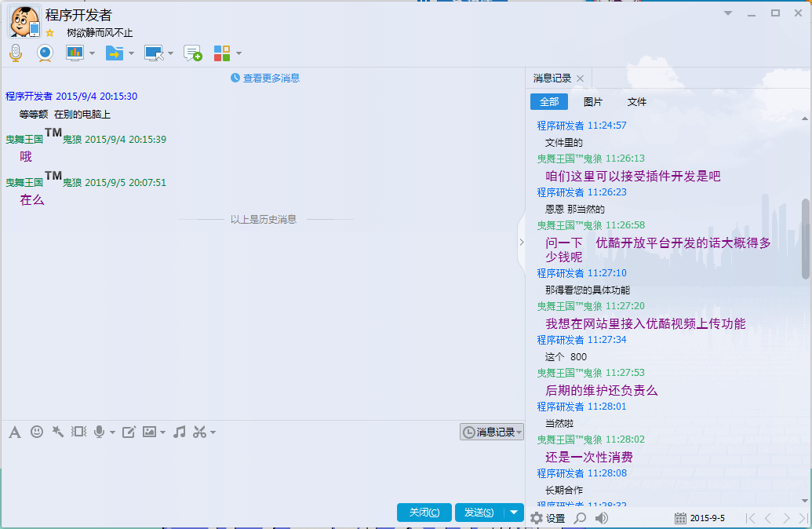Expand the screenshot scissors dropdown arrow
Viewport: 812px width, 529px height.
(x=213, y=432)
